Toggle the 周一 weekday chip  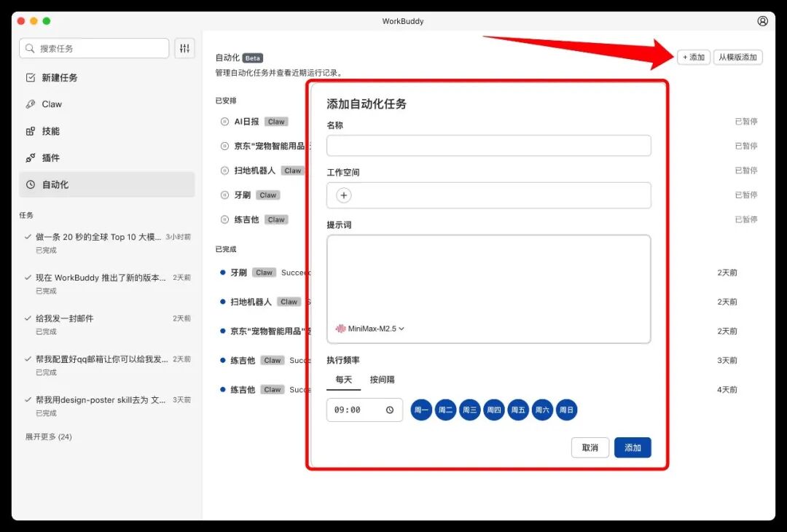421,410
